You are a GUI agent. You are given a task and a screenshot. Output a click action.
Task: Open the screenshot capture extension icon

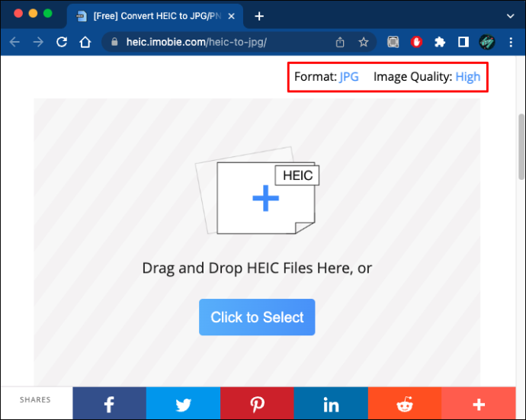[393, 42]
